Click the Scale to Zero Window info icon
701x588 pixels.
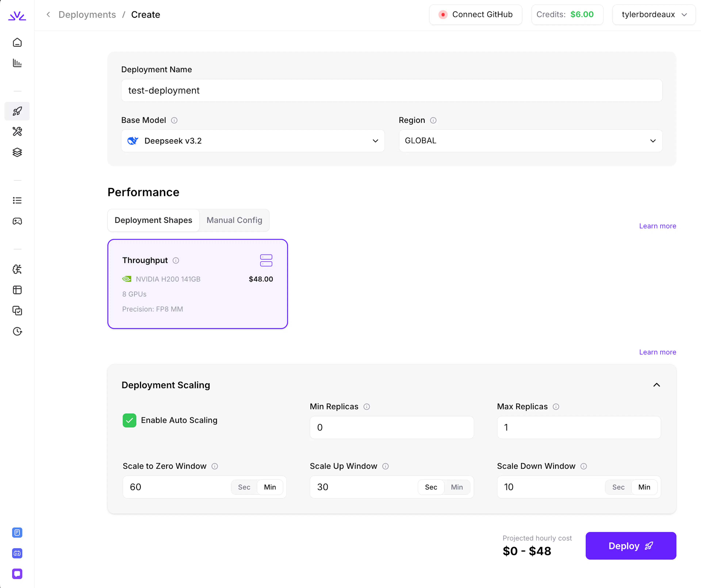[215, 466]
